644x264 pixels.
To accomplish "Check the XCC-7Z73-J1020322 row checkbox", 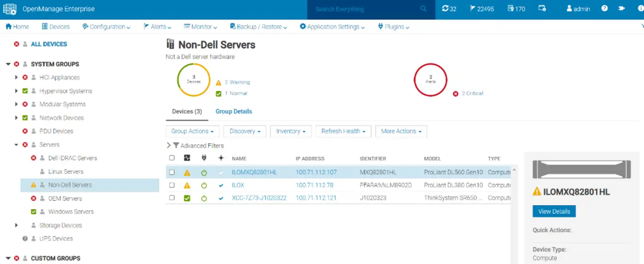I will pyautogui.click(x=172, y=198).
